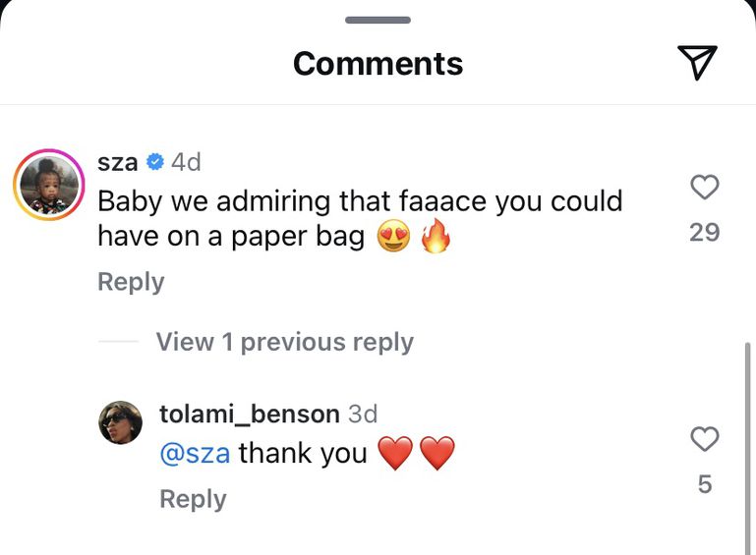Image resolution: width=756 pixels, height=555 pixels.
Task: Click the fire emoji in sza's comment
Action: (x=434, y=238)
